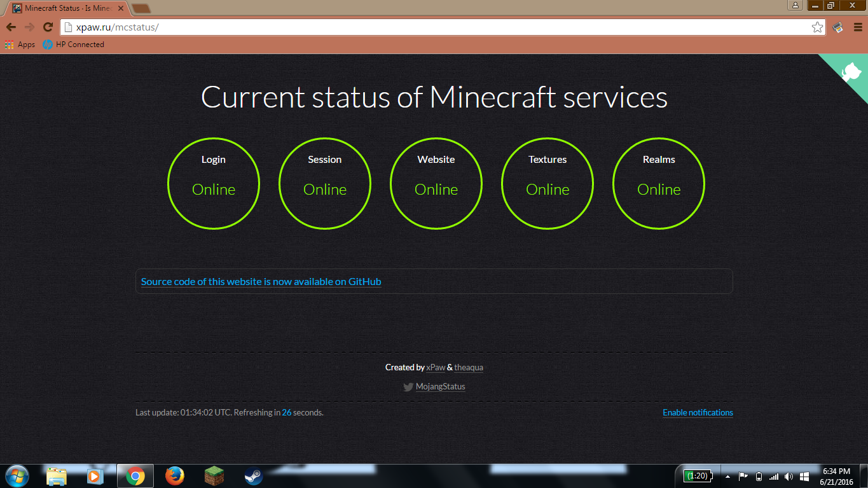Image resolution: width=868 pixels, height=488 pixels.
Task: Click the Windows logo tray icon
Action: [x=804, y=476]
